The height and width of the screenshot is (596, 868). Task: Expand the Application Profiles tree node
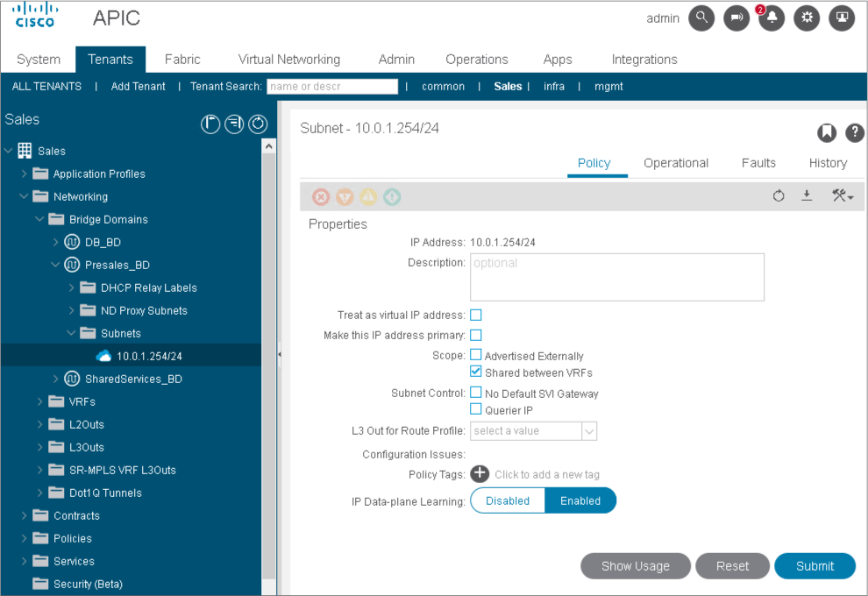coord(25,174)
